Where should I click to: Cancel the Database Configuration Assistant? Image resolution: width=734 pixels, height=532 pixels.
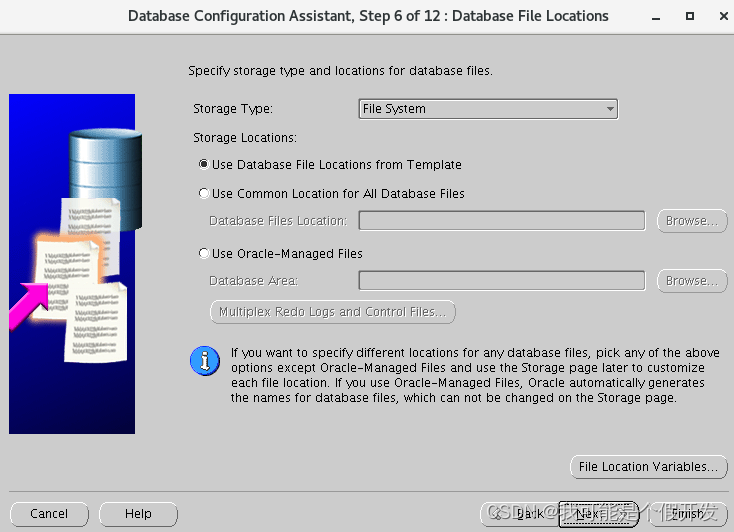coord(49,514)
